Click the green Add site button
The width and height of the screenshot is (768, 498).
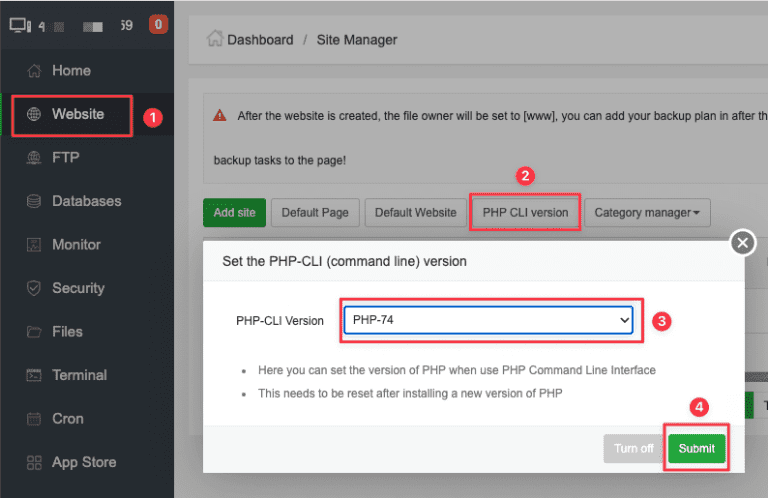[x=233, y=212]
